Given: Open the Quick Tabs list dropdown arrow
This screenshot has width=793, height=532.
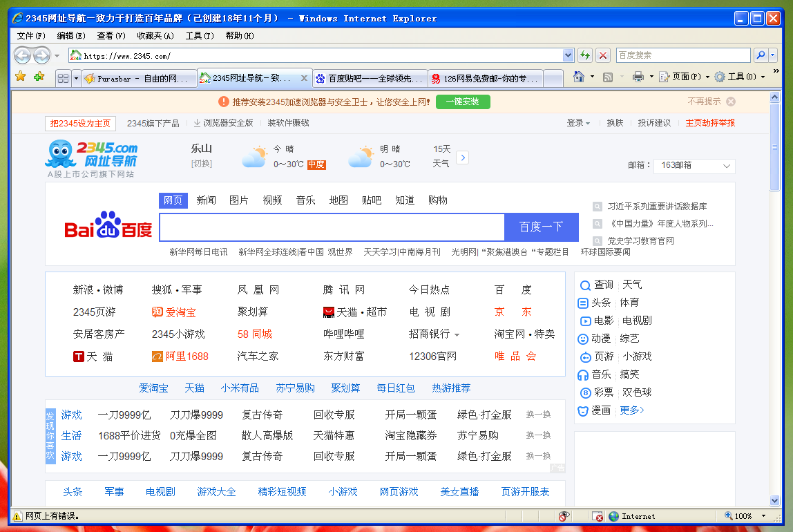Looking at the screenshot, I should point(77,78).
